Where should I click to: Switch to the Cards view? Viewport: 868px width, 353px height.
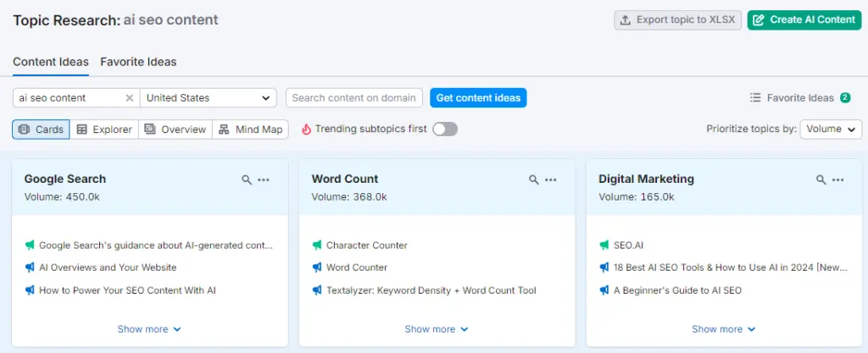pyautogui.click(x=42, y=130)
